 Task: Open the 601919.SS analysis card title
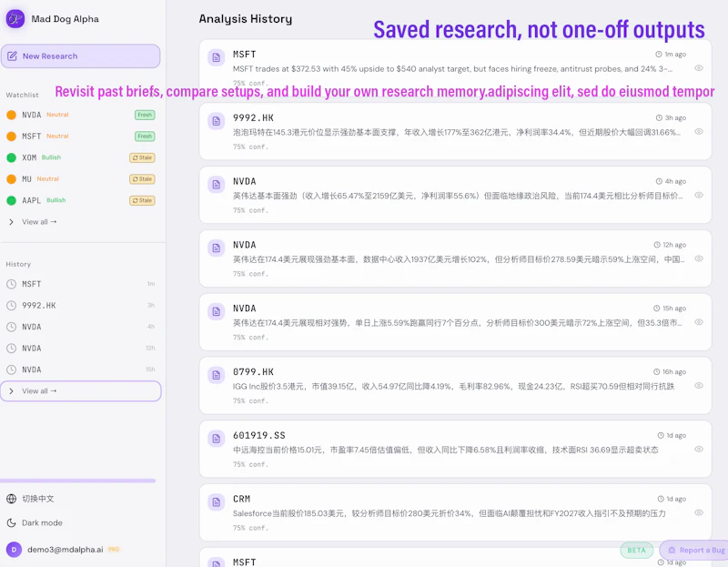pos(259,436)
